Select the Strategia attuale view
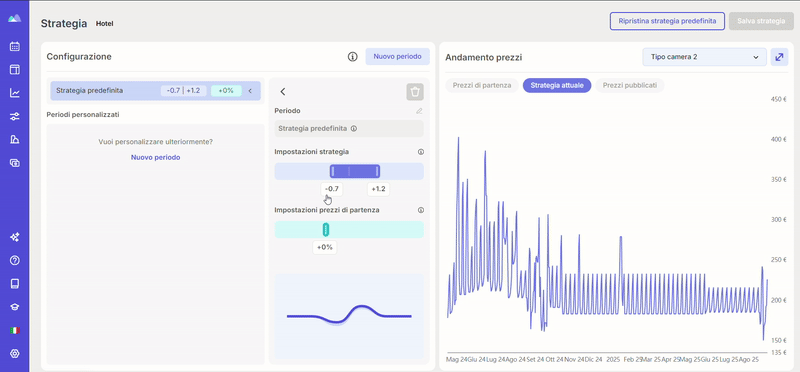Image resolution: width=800 pixels, height=372 pixels. point(557,85)
